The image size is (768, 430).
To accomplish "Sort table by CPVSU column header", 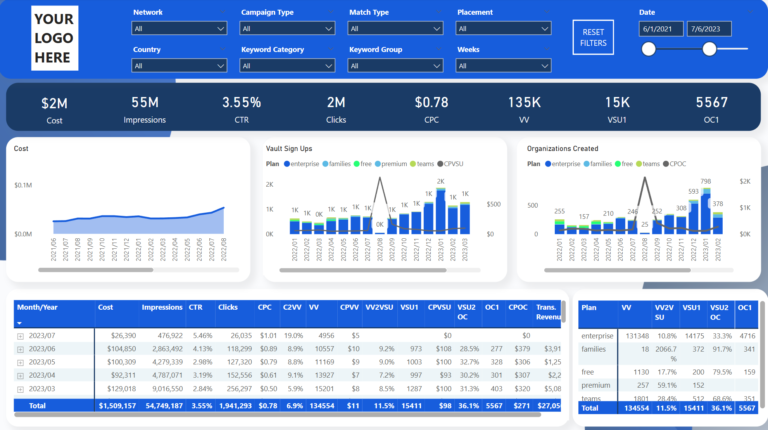I will tap(439, 307).
